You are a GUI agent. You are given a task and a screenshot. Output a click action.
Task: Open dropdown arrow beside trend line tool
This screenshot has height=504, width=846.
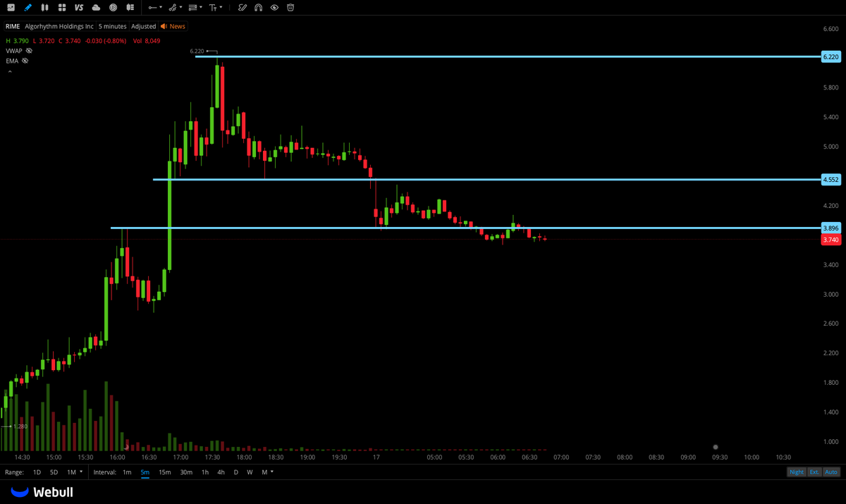pyautogui.click(x=180, y=8)
